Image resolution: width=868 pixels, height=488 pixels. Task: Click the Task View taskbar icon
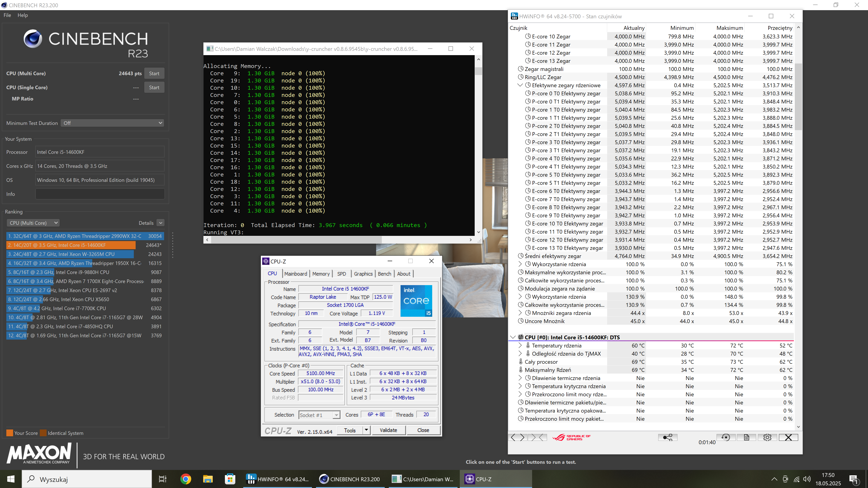(x=163, y=479)
